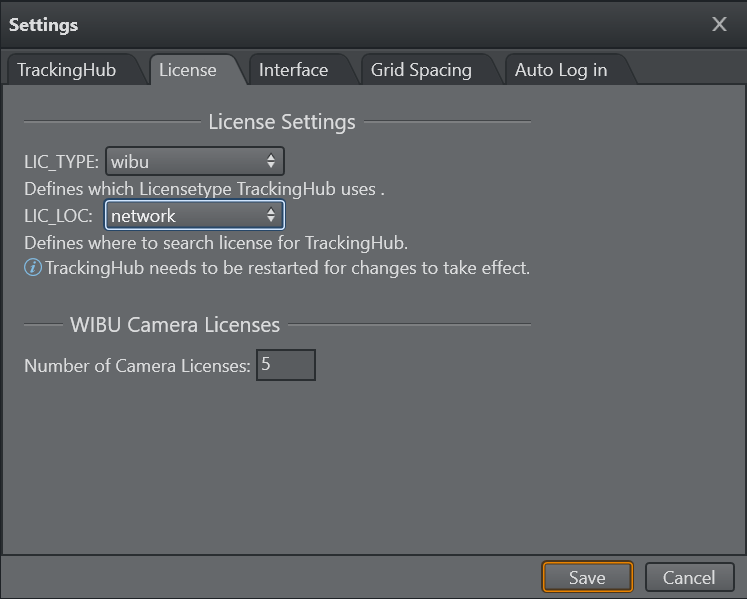Image resolution: width=747 pixels, height=599 pixels.
Task: Click the Settings title bar text
Action: pos(44,25)
